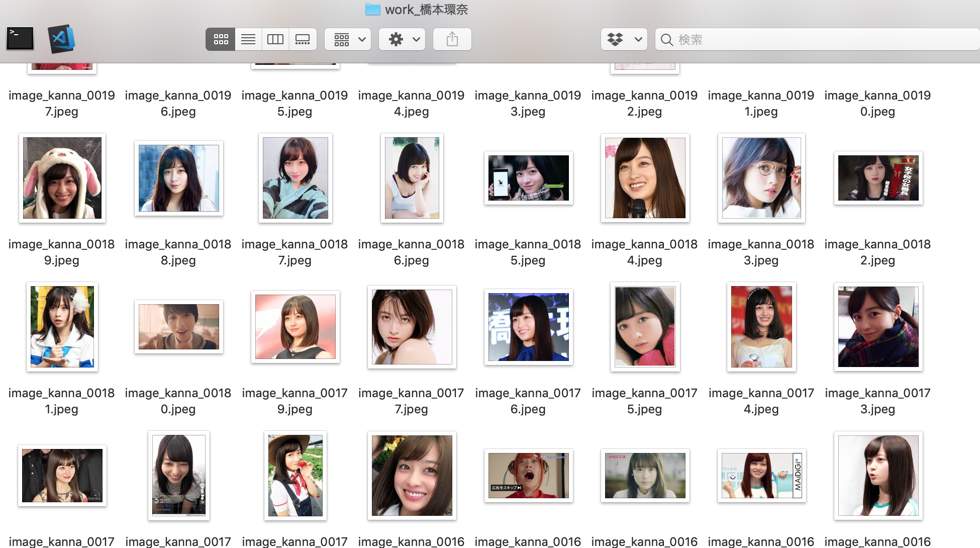Select thumbnail image_kanna_00189.jpeg
The height and width of the screenshot is (548, 980).
[x=62, y=178]
